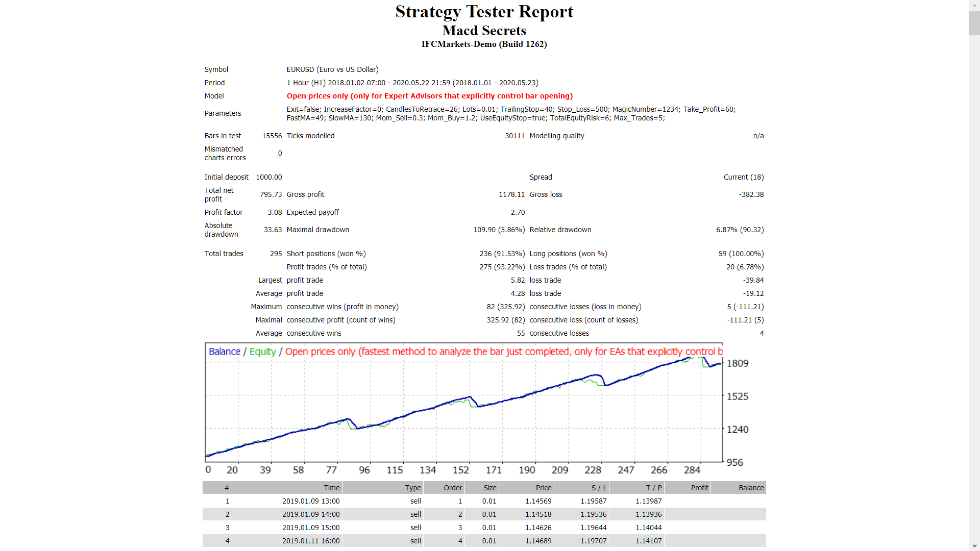Click the 'Balance' legend label above the chart

[x=224, y=352]
